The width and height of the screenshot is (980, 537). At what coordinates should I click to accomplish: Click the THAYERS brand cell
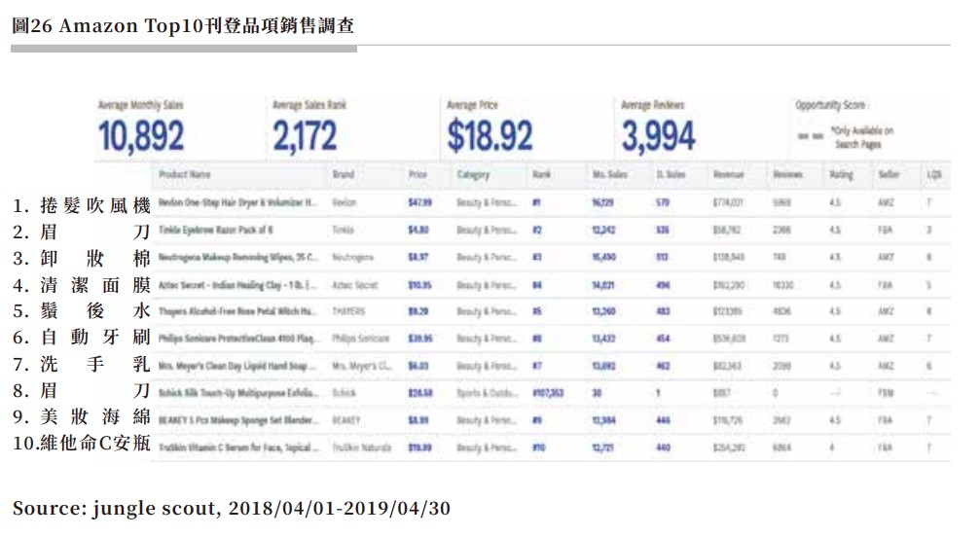tap(348, 311)
